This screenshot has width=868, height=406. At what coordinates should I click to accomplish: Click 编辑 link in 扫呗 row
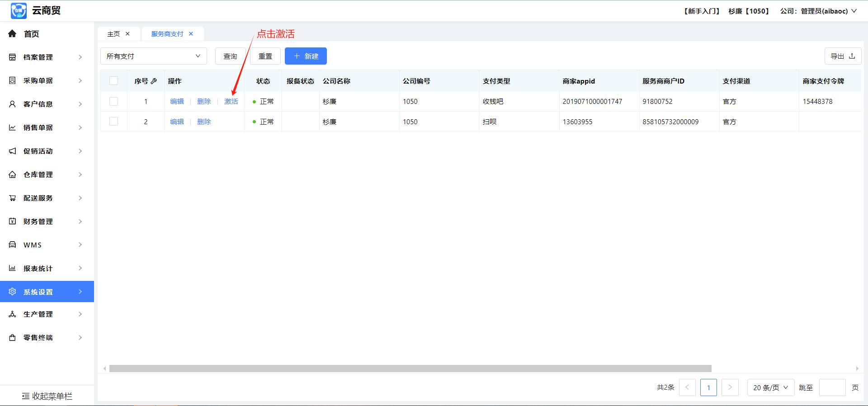pos(177,122)
